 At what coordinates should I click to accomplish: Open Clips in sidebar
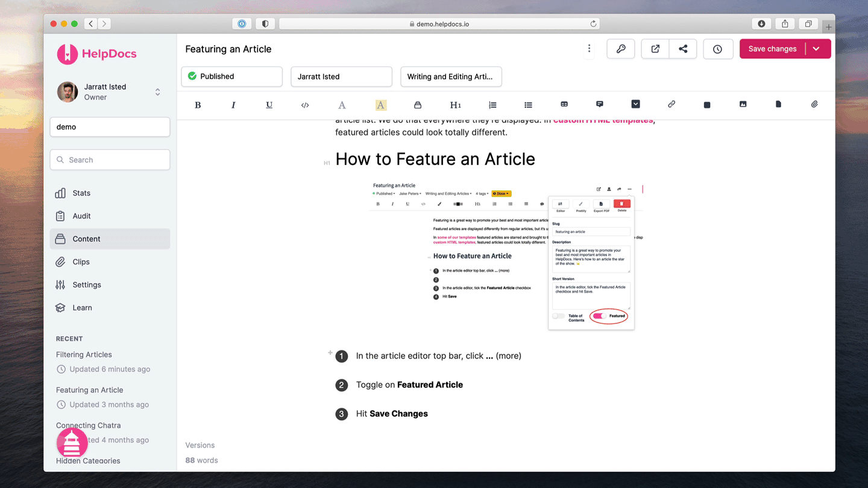(110, 261)
